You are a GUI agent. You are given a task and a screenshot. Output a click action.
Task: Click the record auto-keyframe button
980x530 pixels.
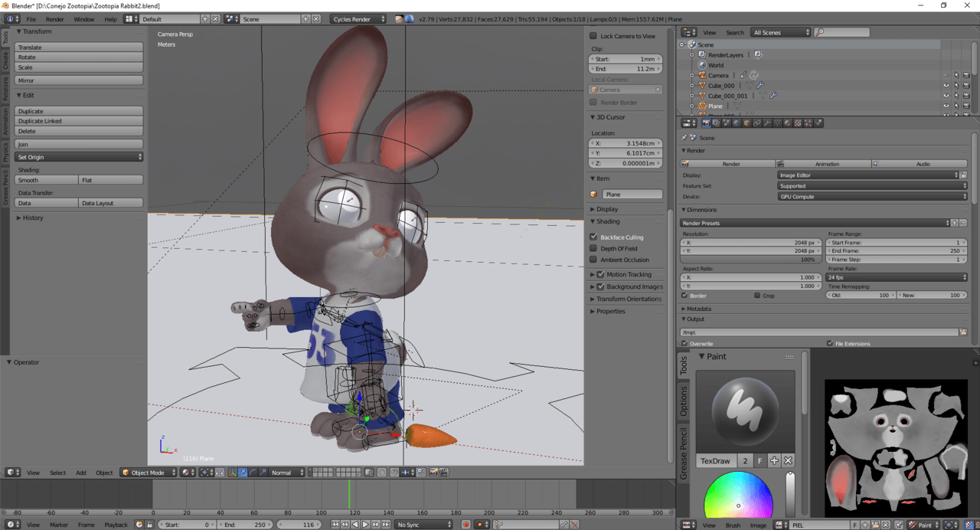coord(465,525)
